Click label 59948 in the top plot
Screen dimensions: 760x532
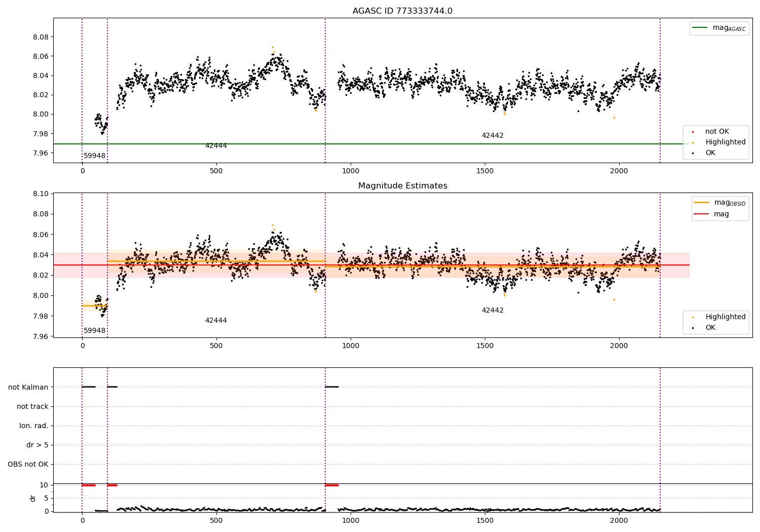[95, 156]
